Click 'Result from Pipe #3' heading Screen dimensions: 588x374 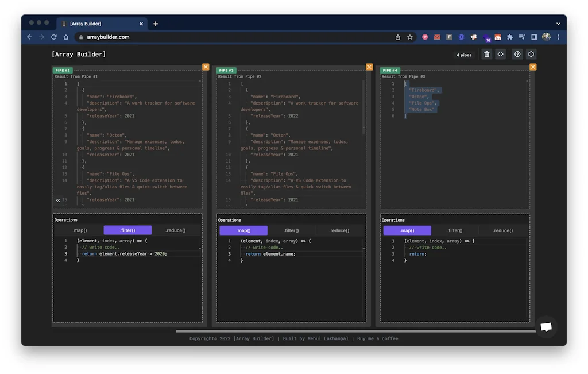(403, 76)
